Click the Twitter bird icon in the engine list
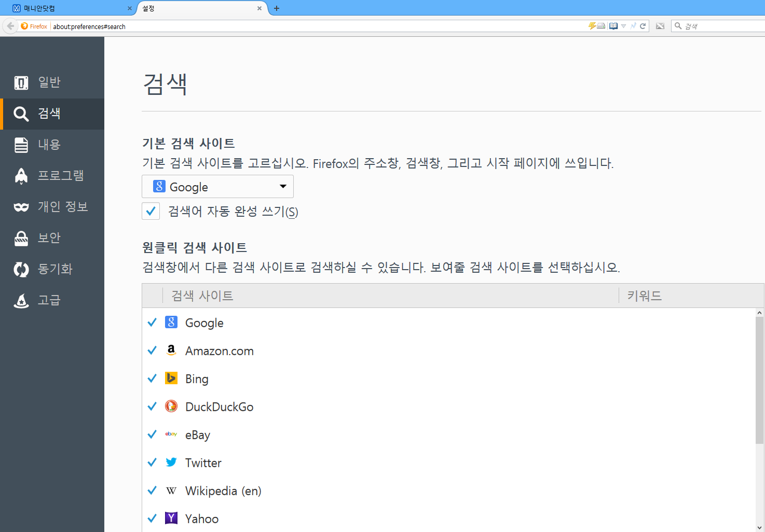Screen dimensions: 765x532 click(171, 462)
